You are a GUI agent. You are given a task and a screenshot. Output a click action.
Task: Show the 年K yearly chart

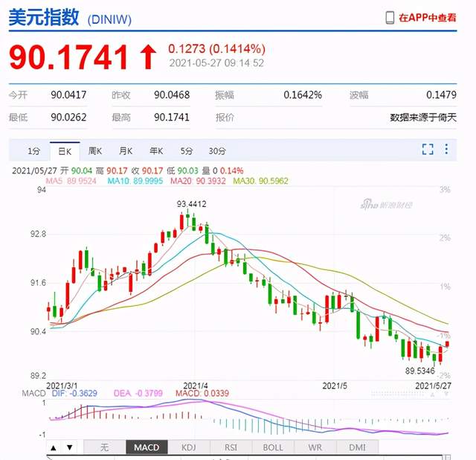click(x=155, y=150)
